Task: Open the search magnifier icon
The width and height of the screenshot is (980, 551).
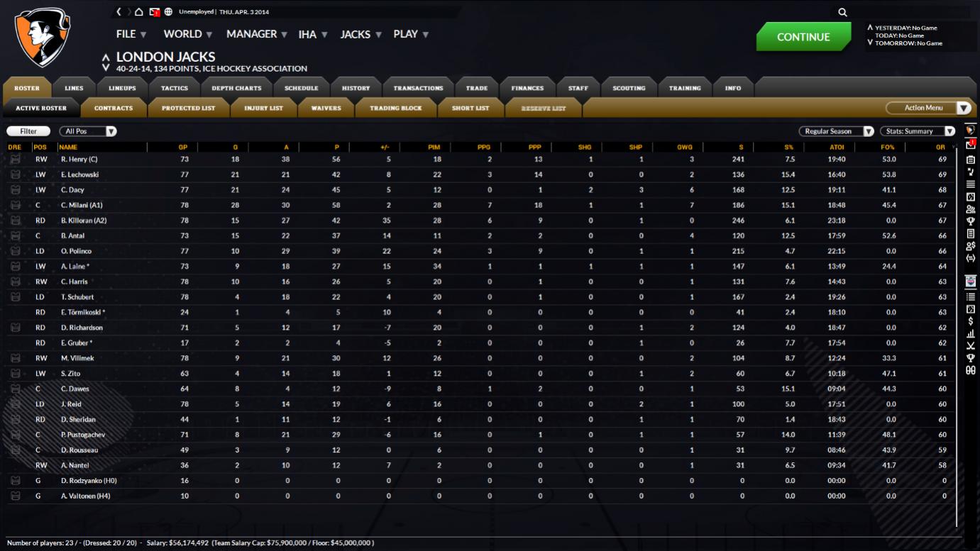Action: (x=842, y=12)
